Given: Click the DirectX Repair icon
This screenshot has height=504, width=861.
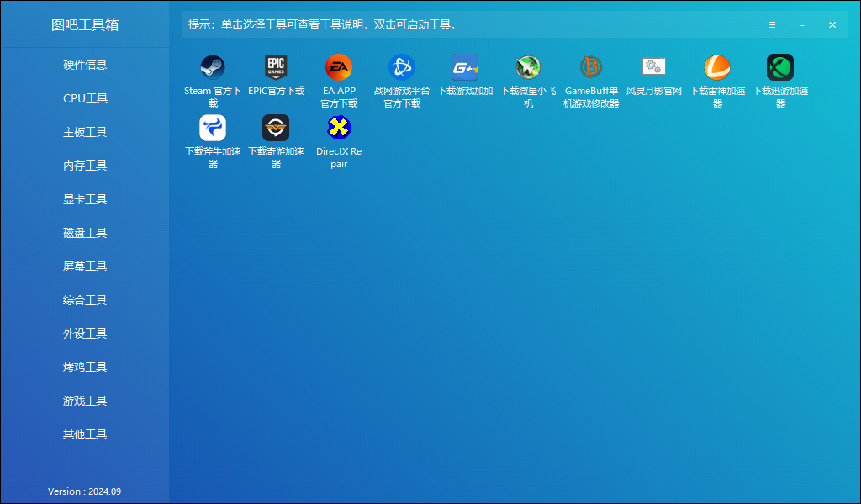Looking at the screenshot, I should (x=339, y=128).
